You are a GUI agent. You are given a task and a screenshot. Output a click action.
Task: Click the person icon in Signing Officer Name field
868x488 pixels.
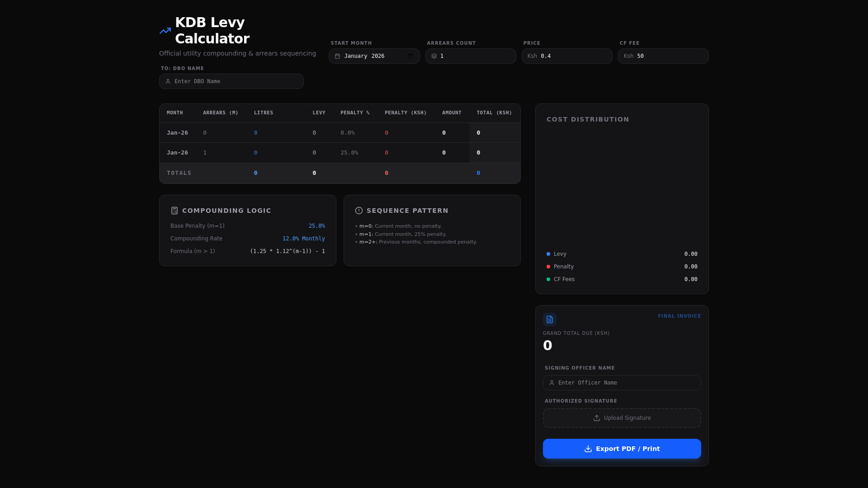pos(552,383)
